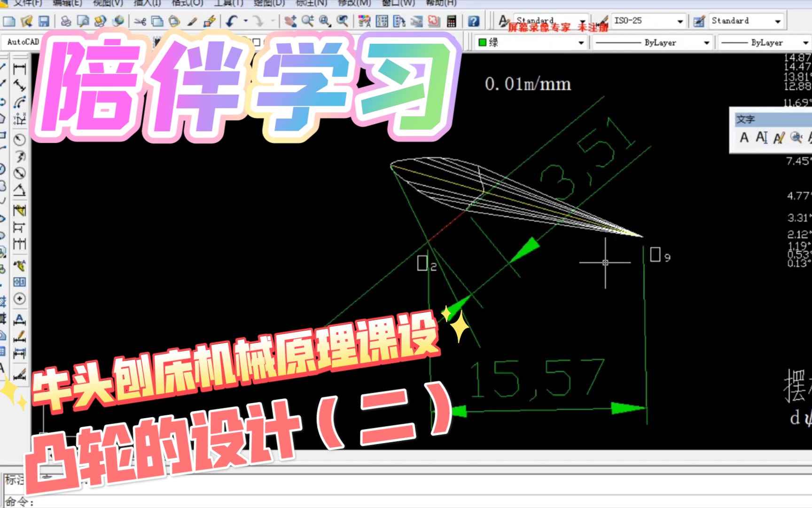The width and height of the screenshot is (812, 508).
Task: Click the green color swatch in color control
Action: click(482, 42)
